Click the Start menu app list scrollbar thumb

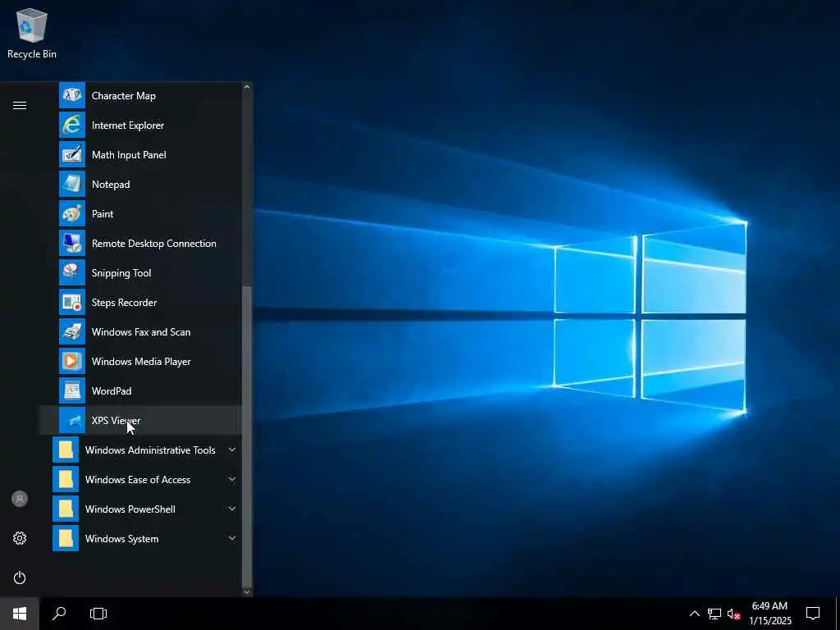click(x=246, y=436)
